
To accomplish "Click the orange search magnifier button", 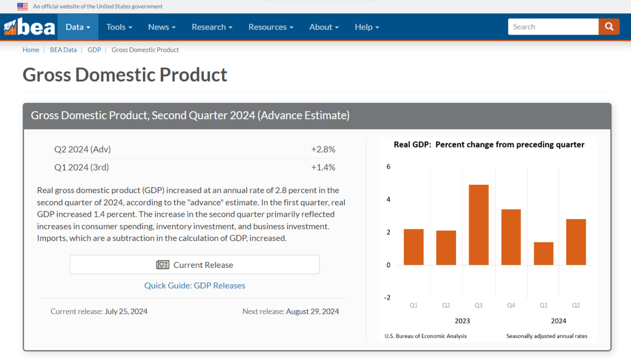I will (609, 27).
